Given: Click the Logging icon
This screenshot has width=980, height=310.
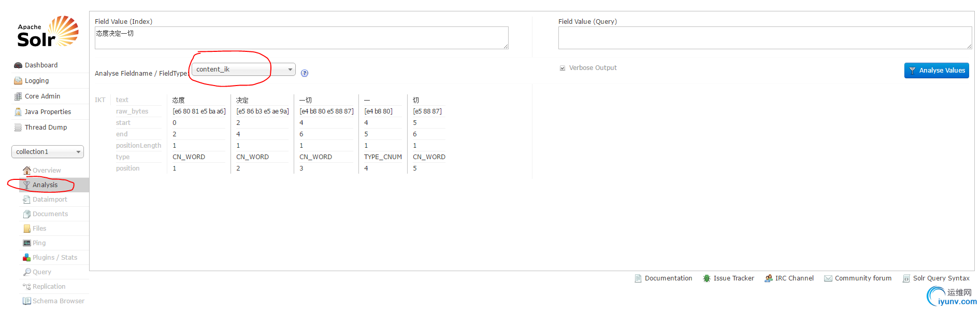Looking at the screenshot, I should (x=18, y=81).
